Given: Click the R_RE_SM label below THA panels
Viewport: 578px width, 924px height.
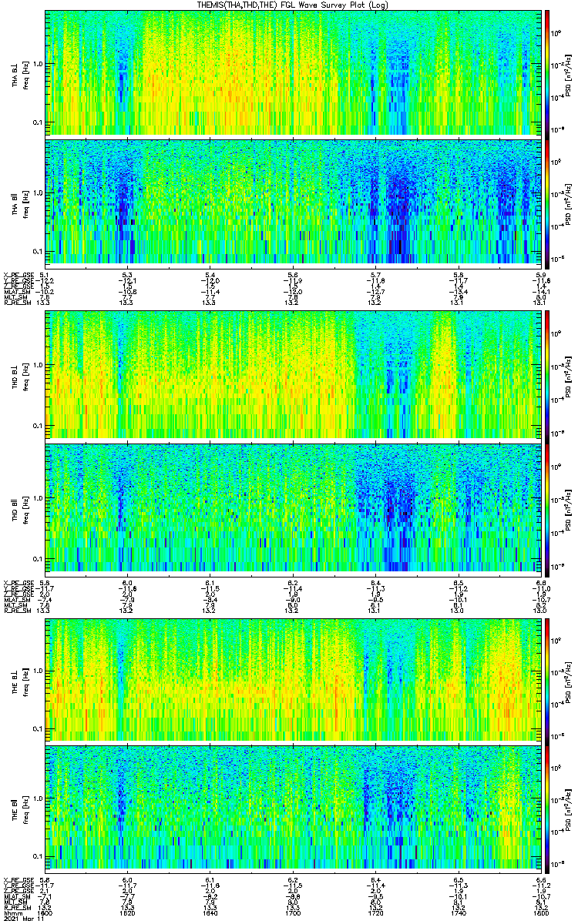Looking at the screenshot, I should (16, 303).
